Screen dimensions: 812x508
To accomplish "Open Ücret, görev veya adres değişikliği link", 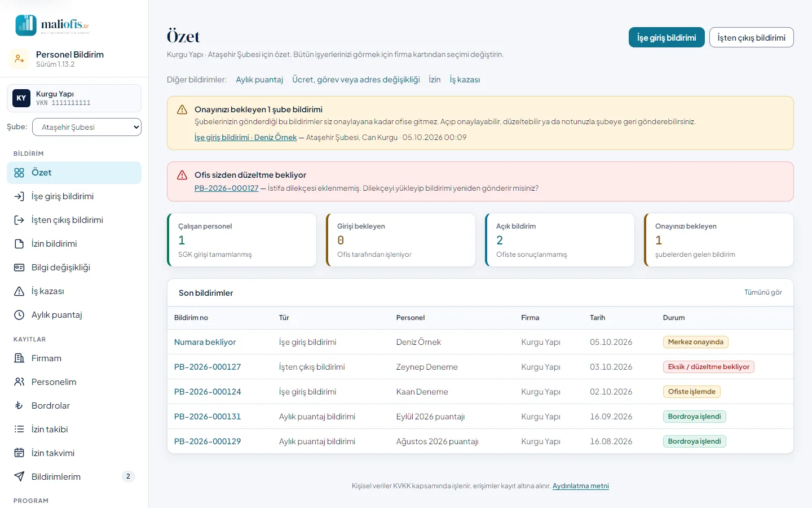I will (x=356, y=80).
